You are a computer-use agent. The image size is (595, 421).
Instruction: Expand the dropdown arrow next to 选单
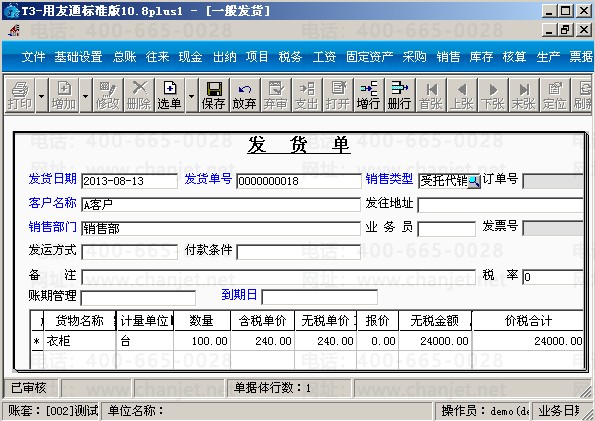tap(191, 95)
